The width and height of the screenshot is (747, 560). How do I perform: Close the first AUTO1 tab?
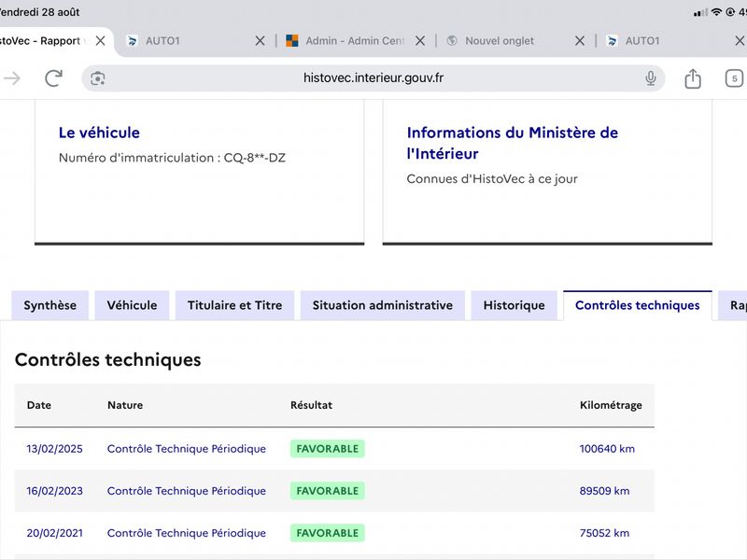click(x=260, y=41)
